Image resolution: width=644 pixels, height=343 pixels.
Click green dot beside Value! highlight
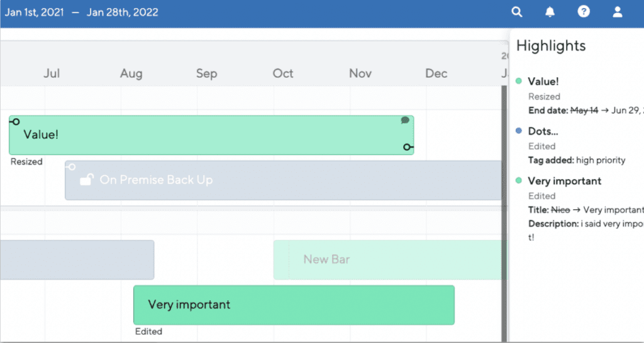(519, 81)
